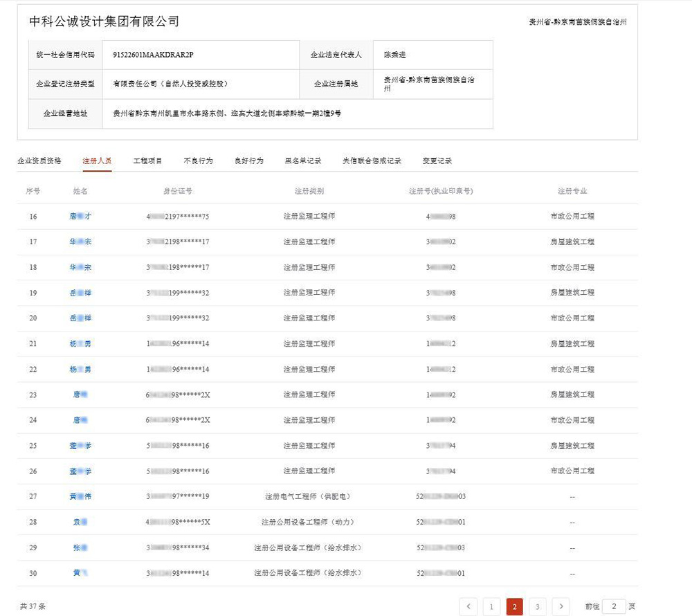Viewport: 692px width, 616px height.
Task: Select the active 注册人员 tab
Action: pos(97,161)
